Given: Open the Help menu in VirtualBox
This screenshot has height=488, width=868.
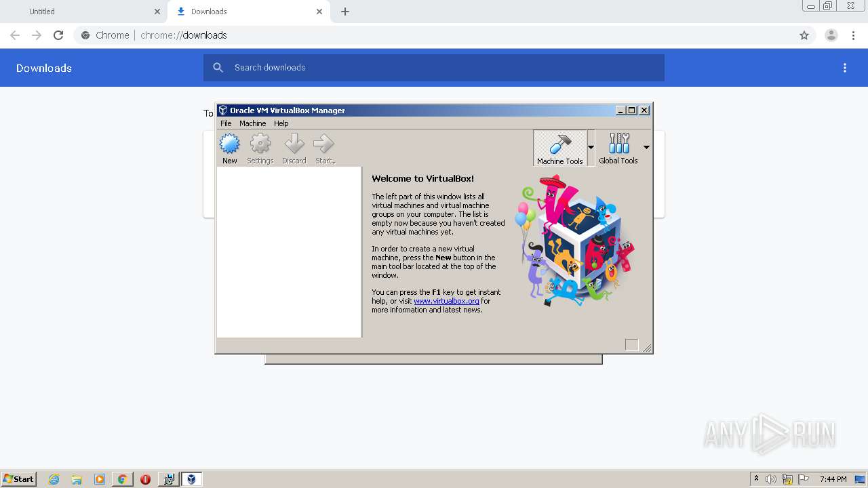Looking at the screenshot, I should coord(281,123).
